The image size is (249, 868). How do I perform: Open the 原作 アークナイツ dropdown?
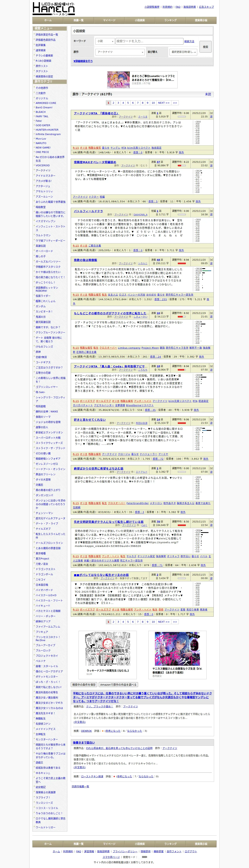pos(120,52)
